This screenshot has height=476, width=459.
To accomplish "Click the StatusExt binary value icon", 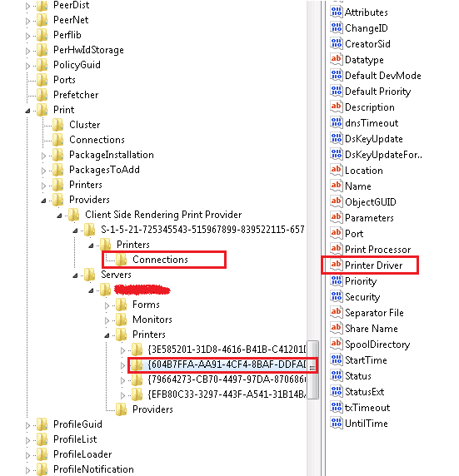I will click(337, 391).
